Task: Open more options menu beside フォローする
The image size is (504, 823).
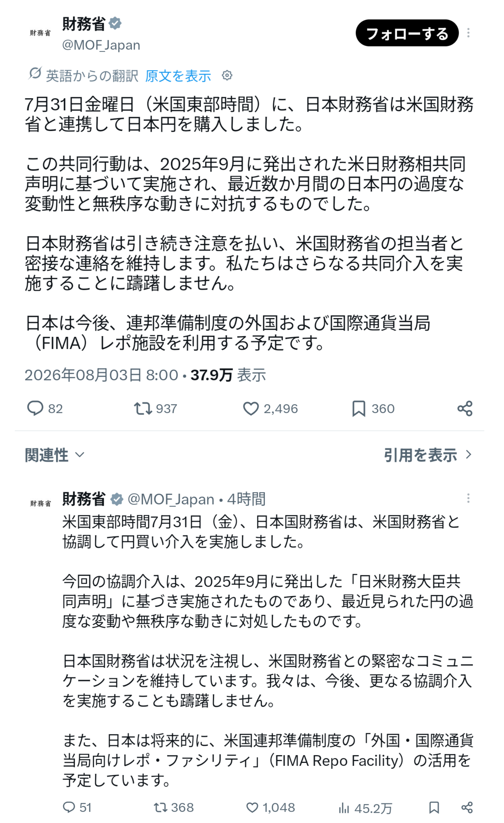Action: coord(468,33)
